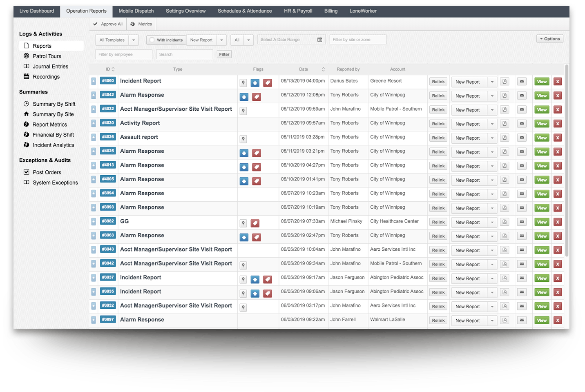
Task: Open Schedules & Attendance tab
Action: point(245,11)
